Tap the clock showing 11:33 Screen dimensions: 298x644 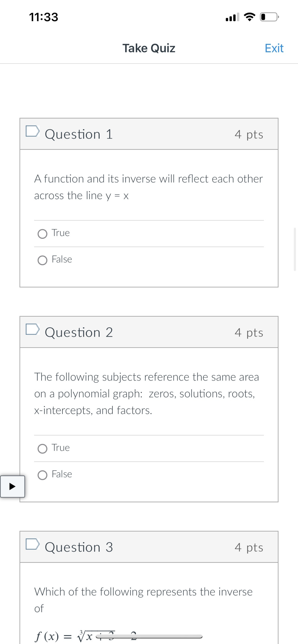click(43, 17)
